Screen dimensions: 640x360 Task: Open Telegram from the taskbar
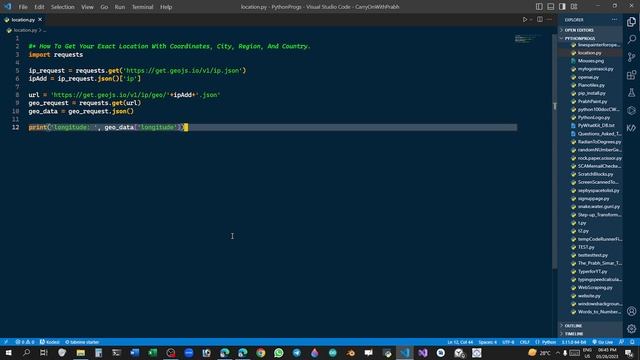tap(297, 353)
